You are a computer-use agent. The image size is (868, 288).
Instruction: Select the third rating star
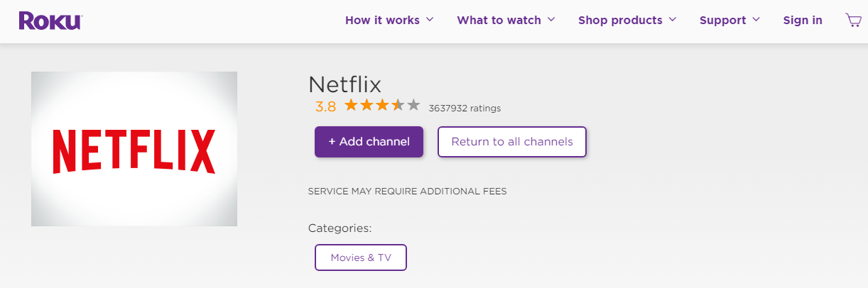click(382, 106)
